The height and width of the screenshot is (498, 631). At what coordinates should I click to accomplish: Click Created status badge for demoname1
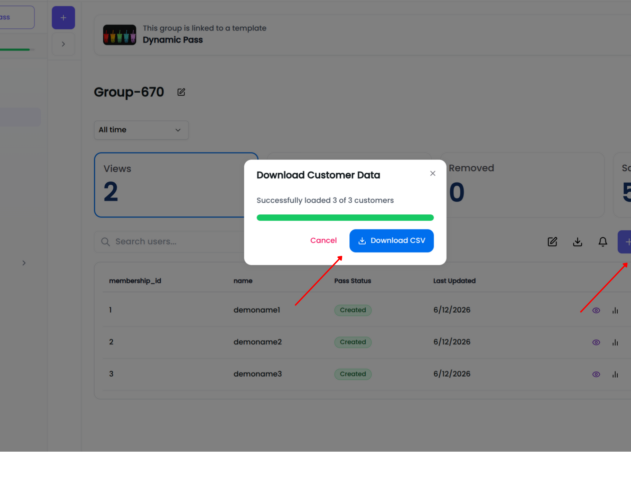point(353,310)
